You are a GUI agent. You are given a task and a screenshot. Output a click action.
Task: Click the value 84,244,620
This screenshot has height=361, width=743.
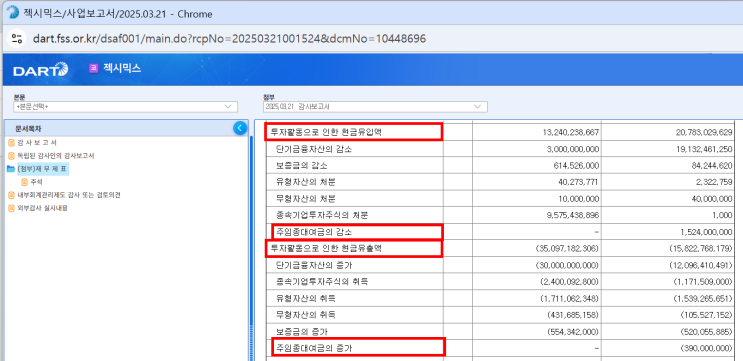[x=712, y=165]
